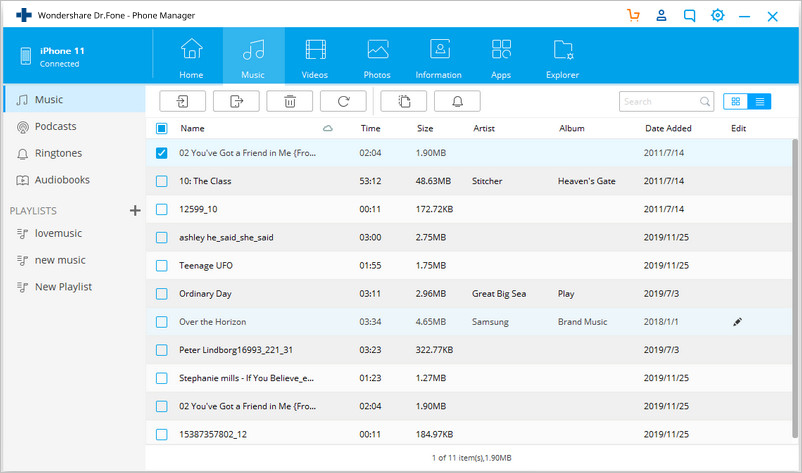The height and width of the screenshot is (473, 802).
Task: Check the Peter Lindborg16993_221_31 checkbox
Action: 162,350
